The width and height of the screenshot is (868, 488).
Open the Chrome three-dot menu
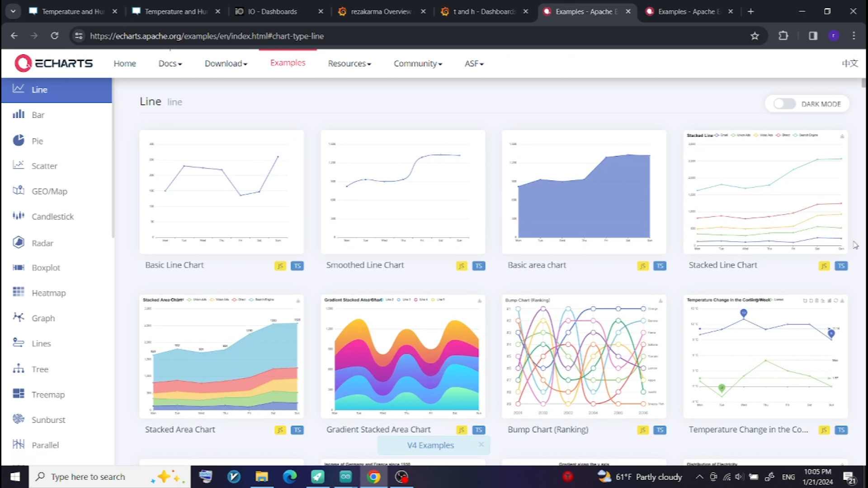click(x=854, y=36)
